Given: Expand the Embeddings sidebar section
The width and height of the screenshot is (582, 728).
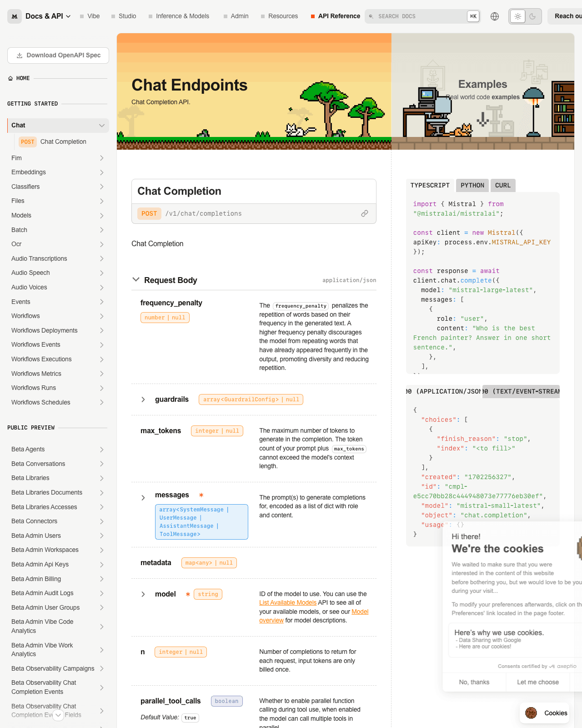Looking at the screenshot, I should [101, 172].
